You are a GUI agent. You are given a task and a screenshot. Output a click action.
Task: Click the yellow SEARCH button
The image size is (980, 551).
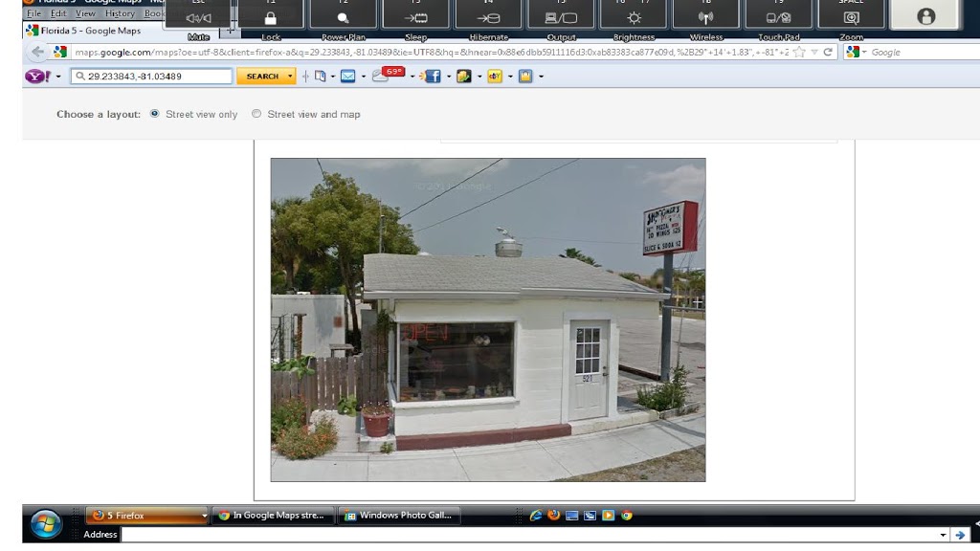point(261,77)
